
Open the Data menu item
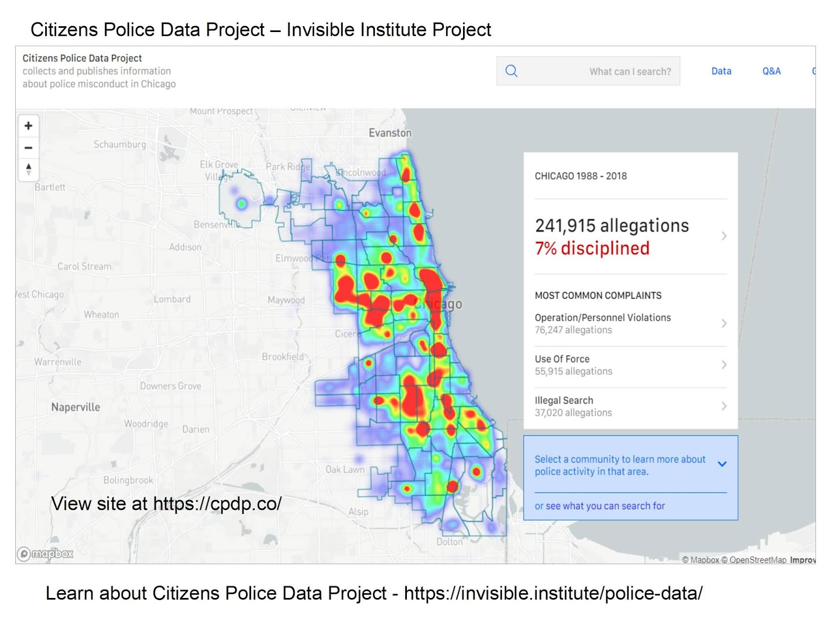tap(721, 71)
